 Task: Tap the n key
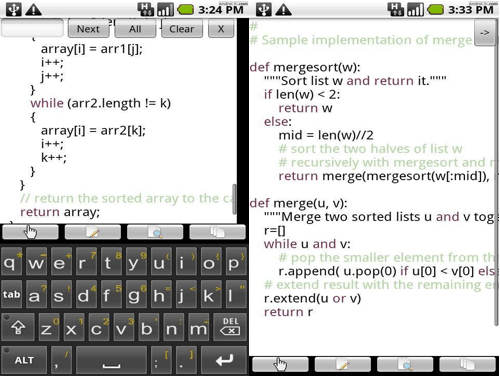click(x=174, y=327)
